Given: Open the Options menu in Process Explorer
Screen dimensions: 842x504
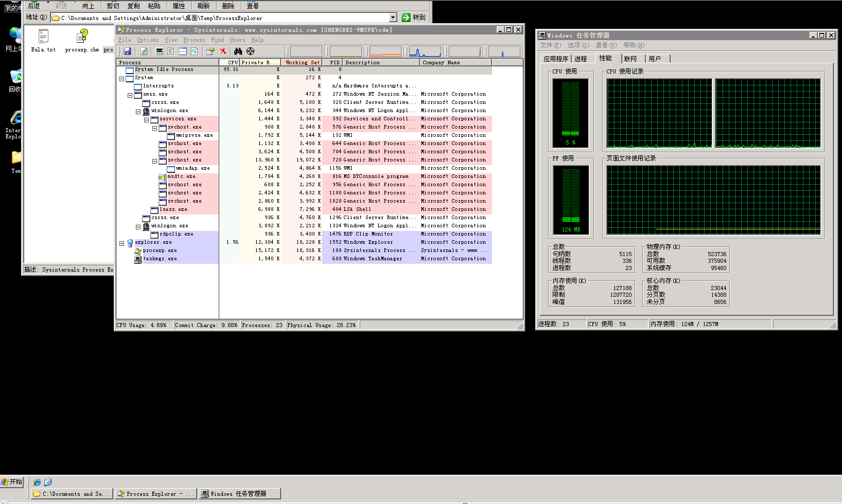Looking at the screenshot, I should [148, 40].
